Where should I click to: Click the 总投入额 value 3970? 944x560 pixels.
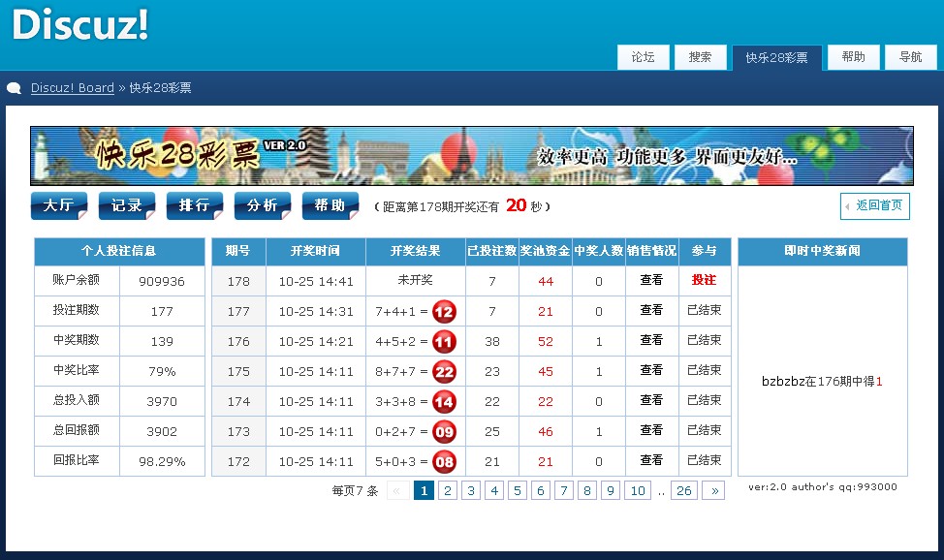pos(162,402)
